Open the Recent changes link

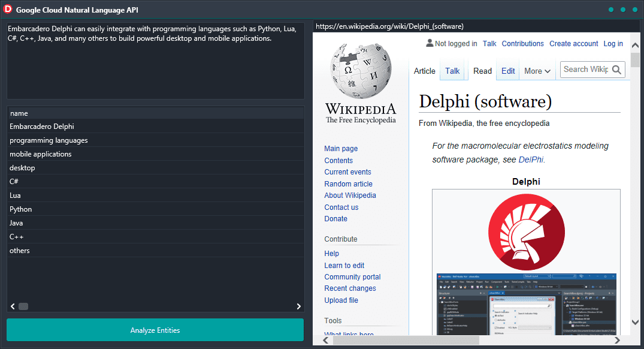pos(350,288)
